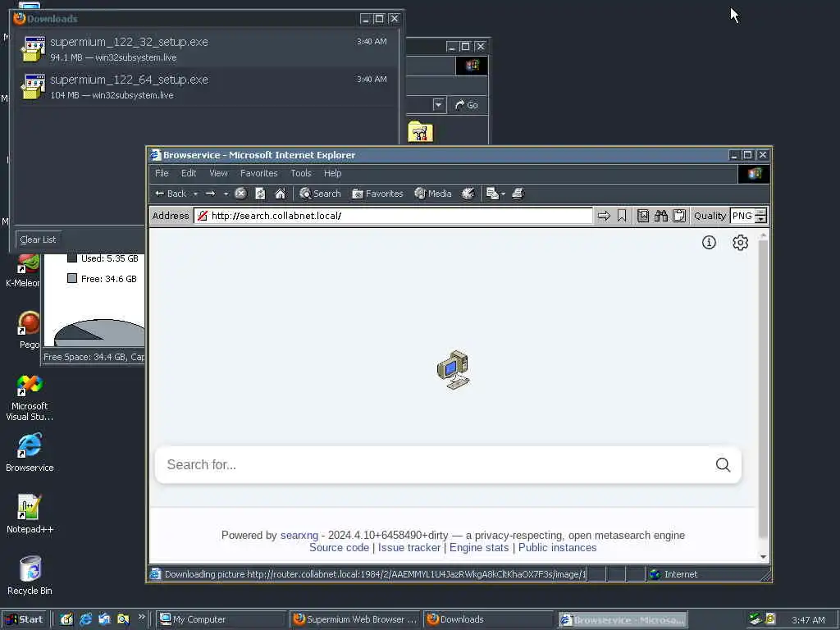Viewport: 840px width, 630px height.
Task: Open SearXNG preferences gear icon
Action: click(741, 243)
